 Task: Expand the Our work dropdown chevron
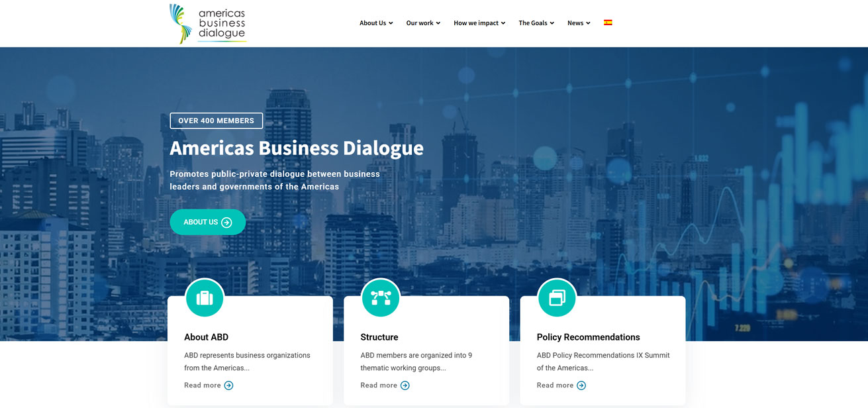click(x=438, y=23)
